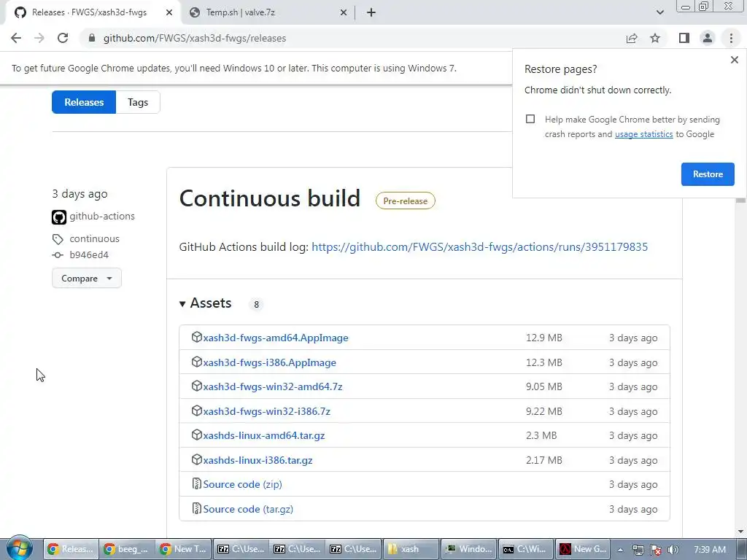
Task: Open the C:\Wi... command prompt taskbar item
Action: tap(525, 549)
